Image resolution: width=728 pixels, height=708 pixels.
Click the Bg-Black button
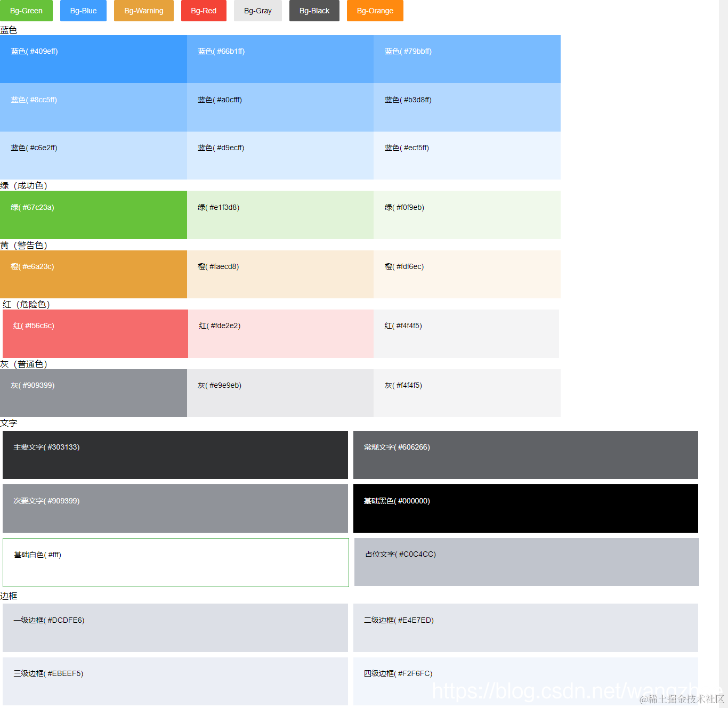pos(314,11)
